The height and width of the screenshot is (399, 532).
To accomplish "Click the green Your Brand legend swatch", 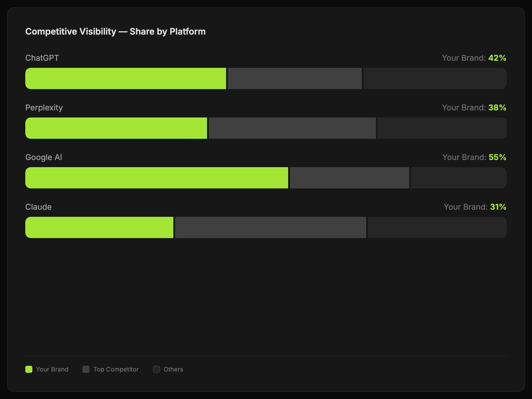I will pyautogui.click(x=29, y=369).
